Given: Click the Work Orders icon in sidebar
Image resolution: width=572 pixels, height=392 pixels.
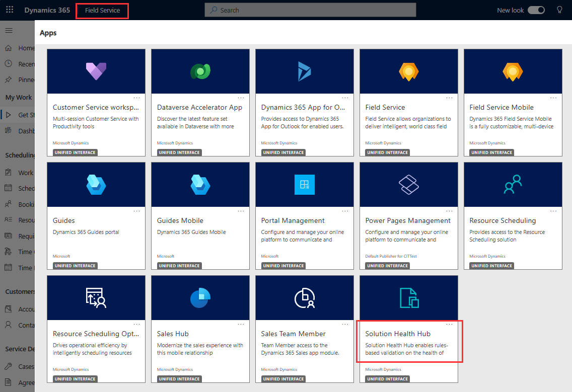Looking at the screenshot, I should (9, 173).
